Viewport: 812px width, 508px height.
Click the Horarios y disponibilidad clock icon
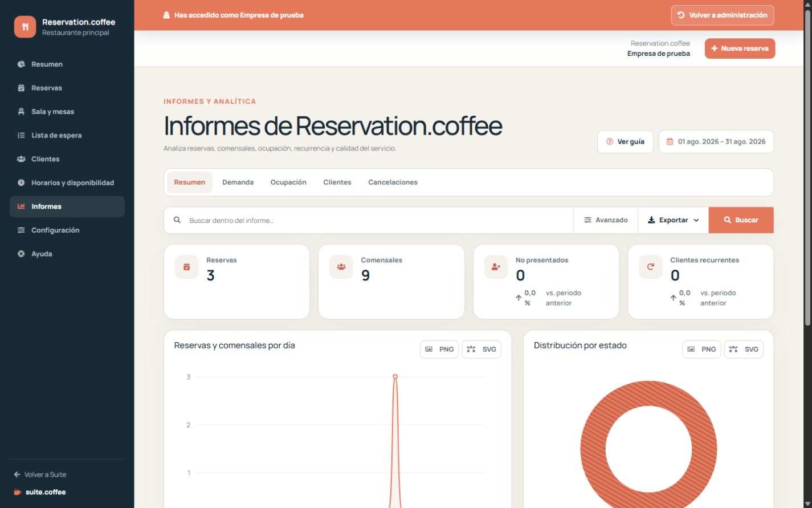[21, 182]
